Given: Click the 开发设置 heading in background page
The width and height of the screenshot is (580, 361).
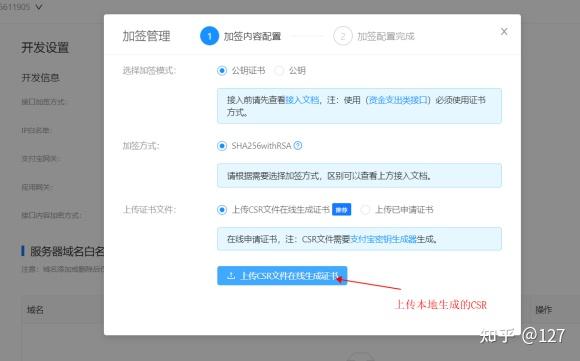Looking at the screenshot, I should [x=45, y=47].
